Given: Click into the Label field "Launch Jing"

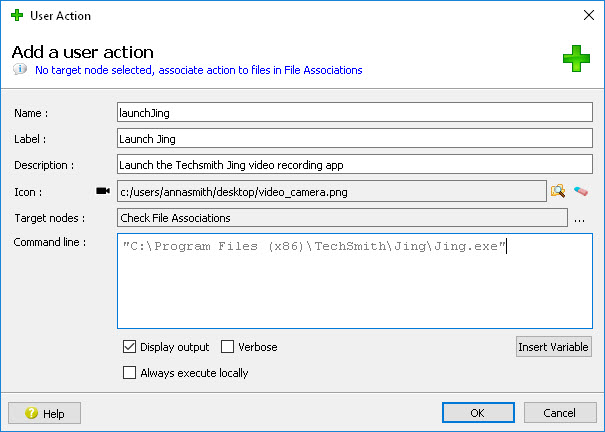Looking at the screenshot, I should point(354,139).
